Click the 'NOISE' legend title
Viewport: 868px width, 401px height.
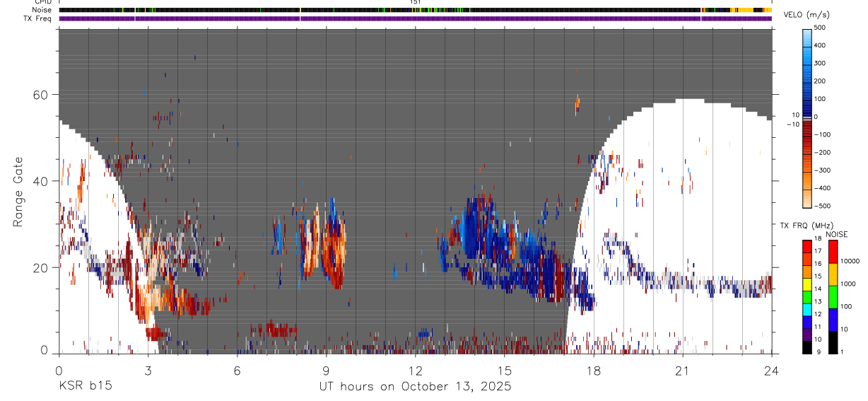(x=837, y=234)
